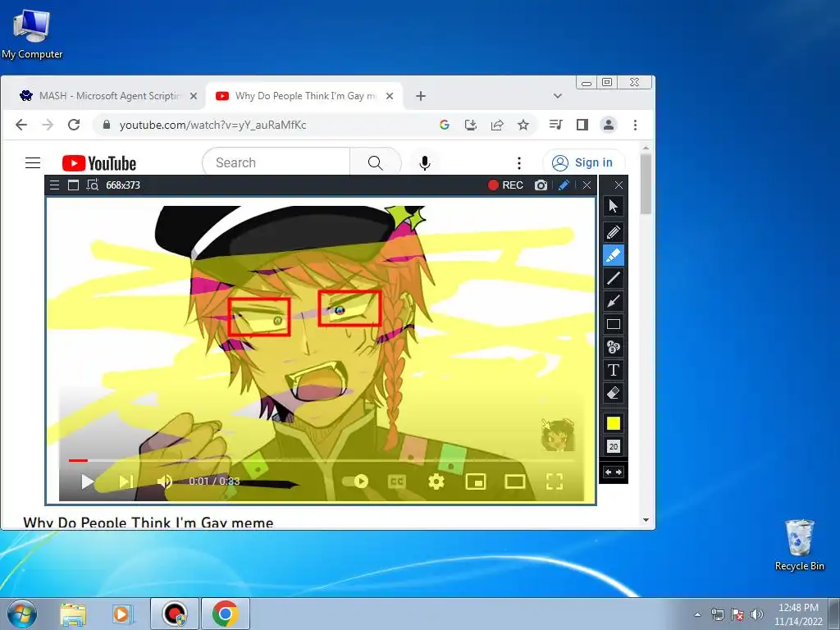840x630 pixels.
Task: Open Windows Explorer from taskbar
Action: pos(73,614)
